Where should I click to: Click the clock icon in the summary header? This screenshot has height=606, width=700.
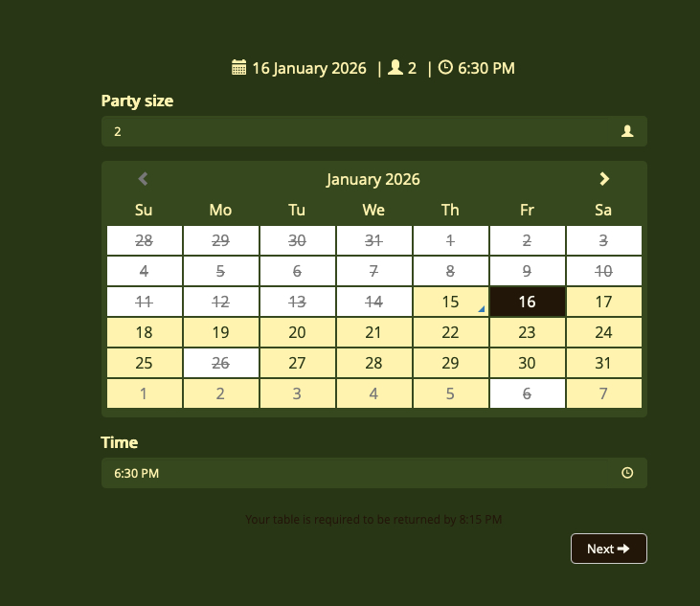coord(445,68)
